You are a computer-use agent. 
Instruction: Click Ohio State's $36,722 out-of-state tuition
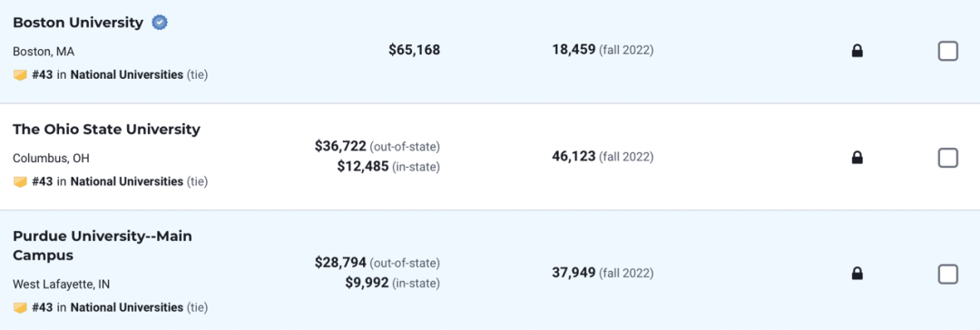click(x=340, y=146)
